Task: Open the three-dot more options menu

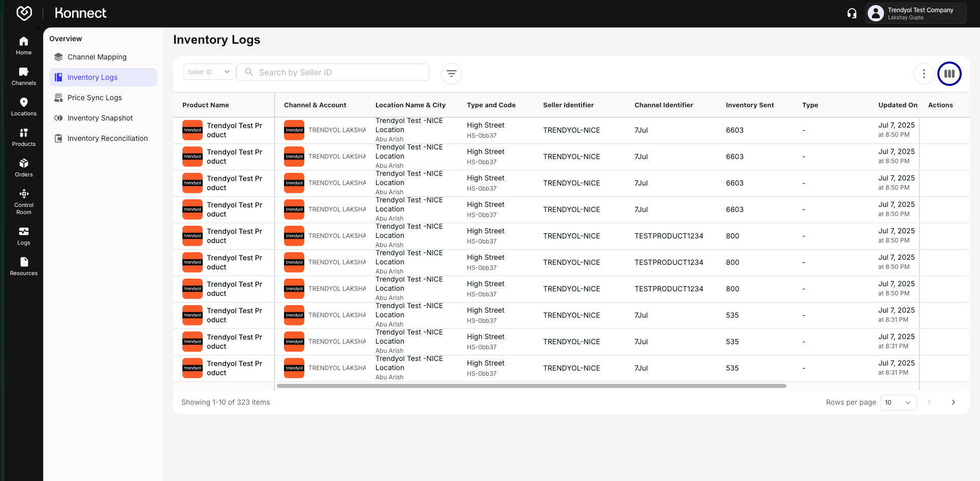Action: pyautogui.click(x=924, y=74)
